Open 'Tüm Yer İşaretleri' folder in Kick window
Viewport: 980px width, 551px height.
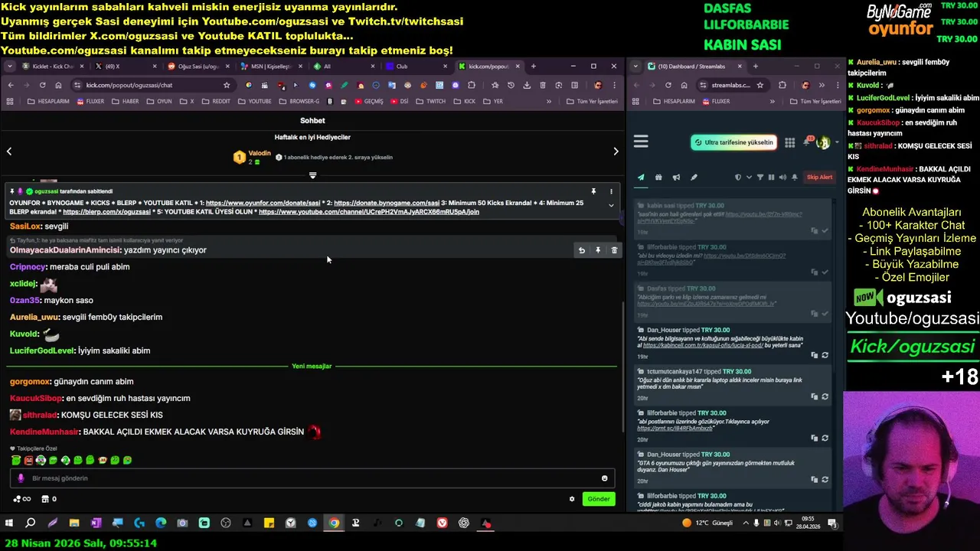[x=592, y=101]
